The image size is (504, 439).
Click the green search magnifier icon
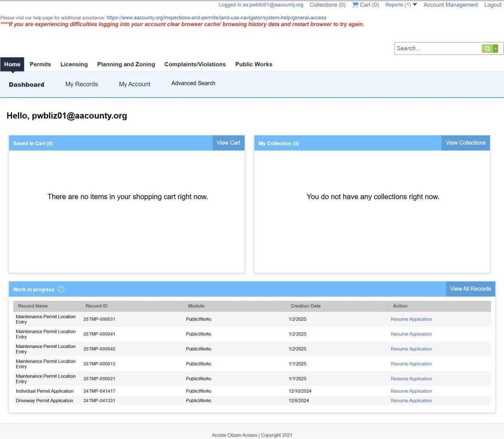click(487, 48)
